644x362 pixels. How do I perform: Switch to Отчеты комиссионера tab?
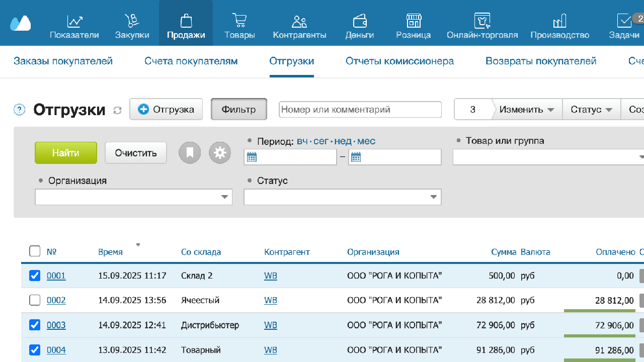click(399, 61)
